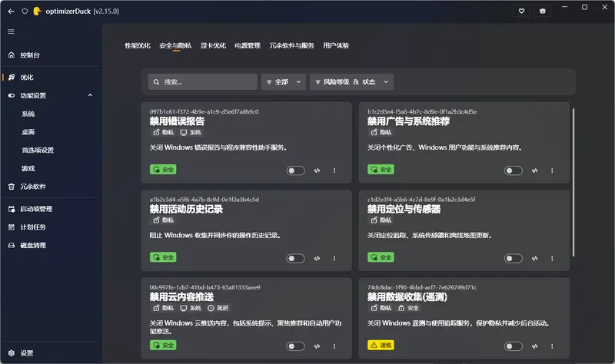The image size is (615, 364).
Task: Click the heart icon in title bar
Action: pos(522,11)
